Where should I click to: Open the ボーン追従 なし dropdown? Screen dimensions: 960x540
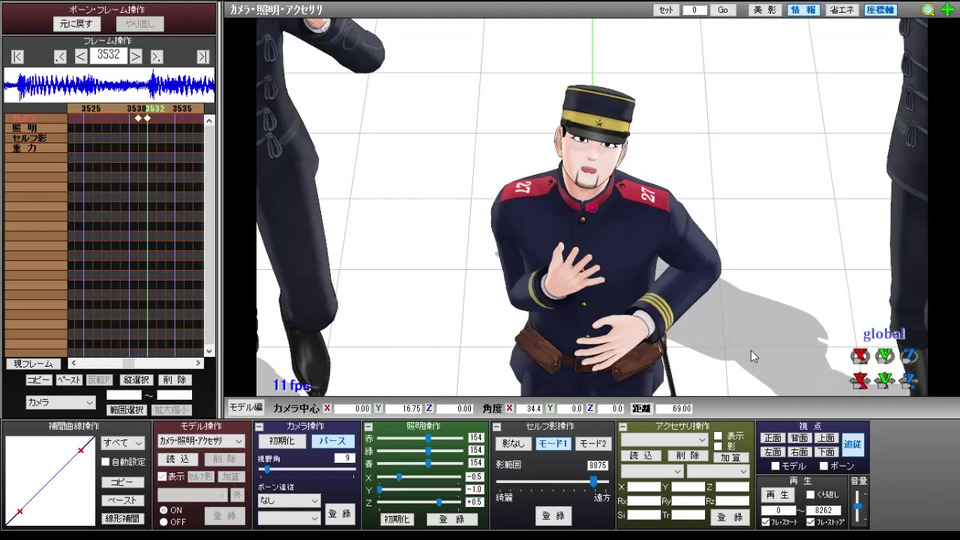(289, 500)
